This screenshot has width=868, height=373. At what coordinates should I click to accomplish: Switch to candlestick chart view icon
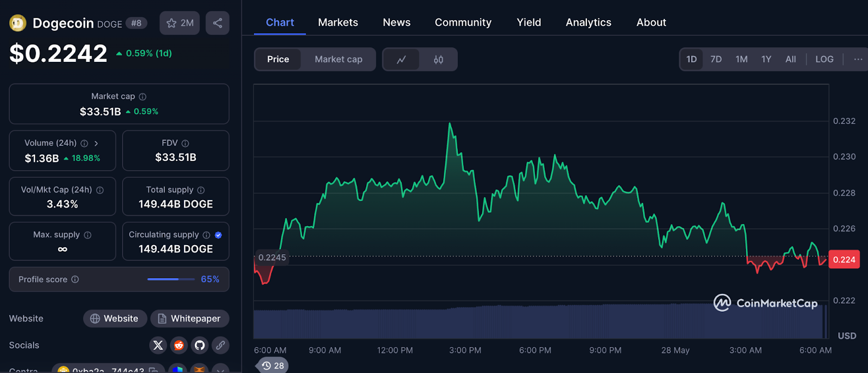[x=438, y=59]
